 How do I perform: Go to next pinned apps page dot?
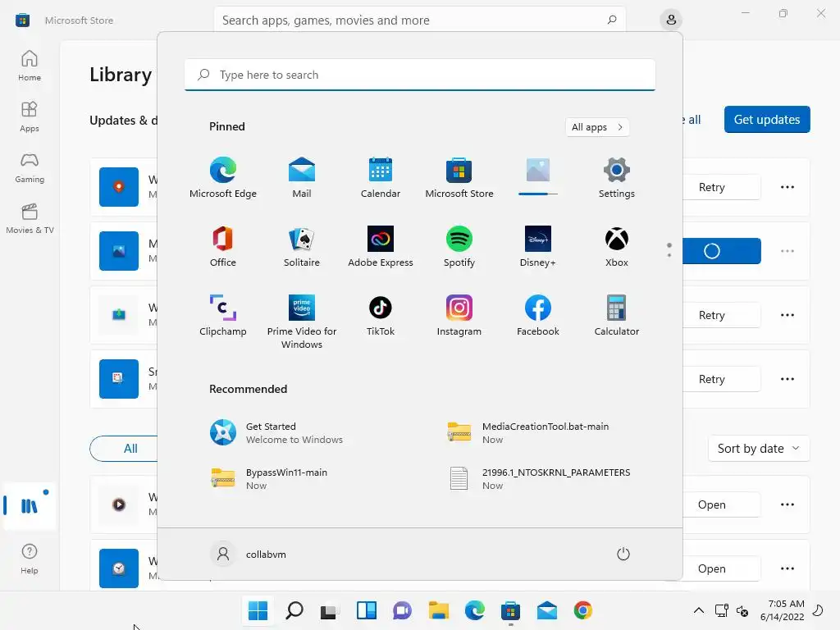pyautogui.click(x=669, y=255)
